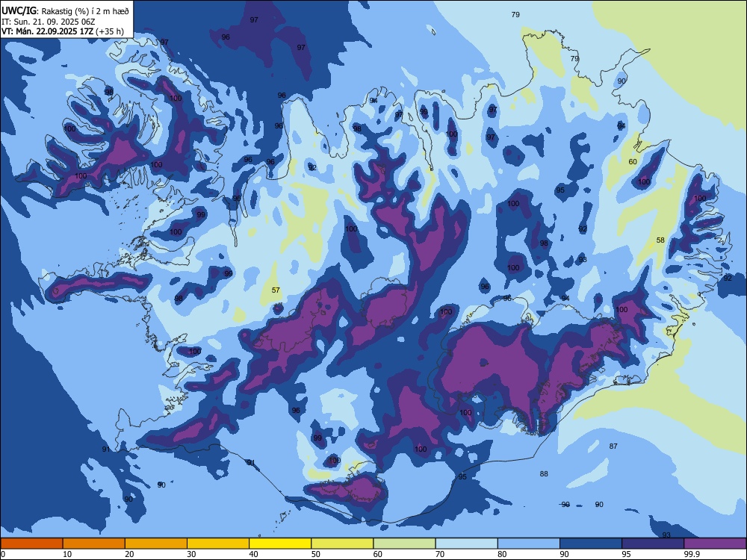Click the title 'Rakastig (%) í 2 m hæð'

click(85, 11)
